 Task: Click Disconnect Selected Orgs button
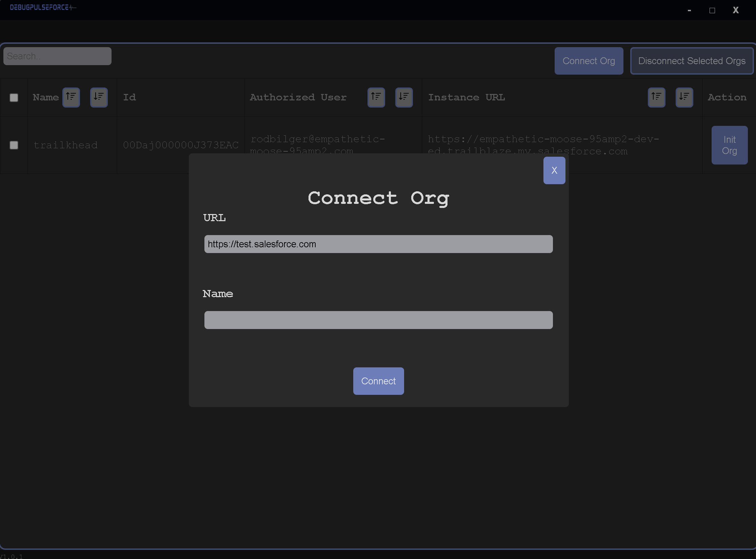point(692,61)
